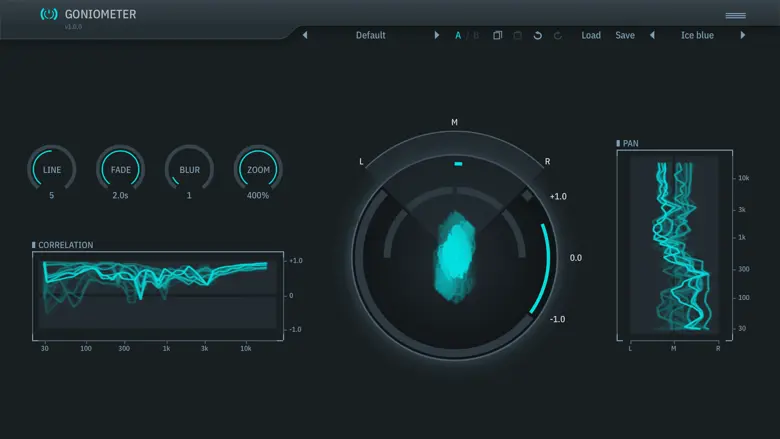Click the undo arrow icon
Screen dimensions: 780x439
click(538, 35)
